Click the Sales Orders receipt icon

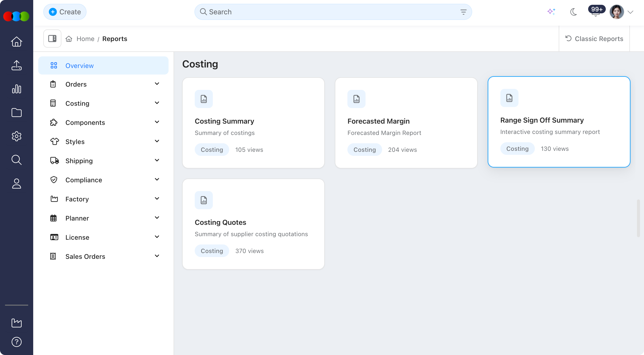click(53, 256)
